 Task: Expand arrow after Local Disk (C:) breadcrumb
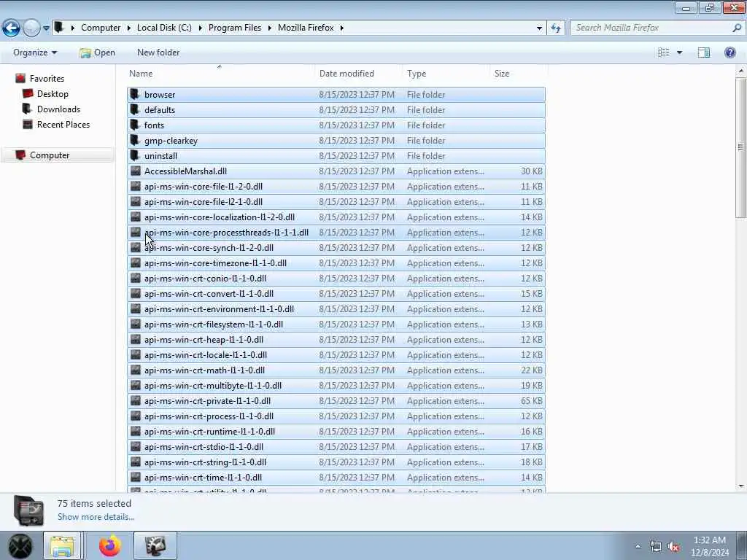click(x=200, y=28)
